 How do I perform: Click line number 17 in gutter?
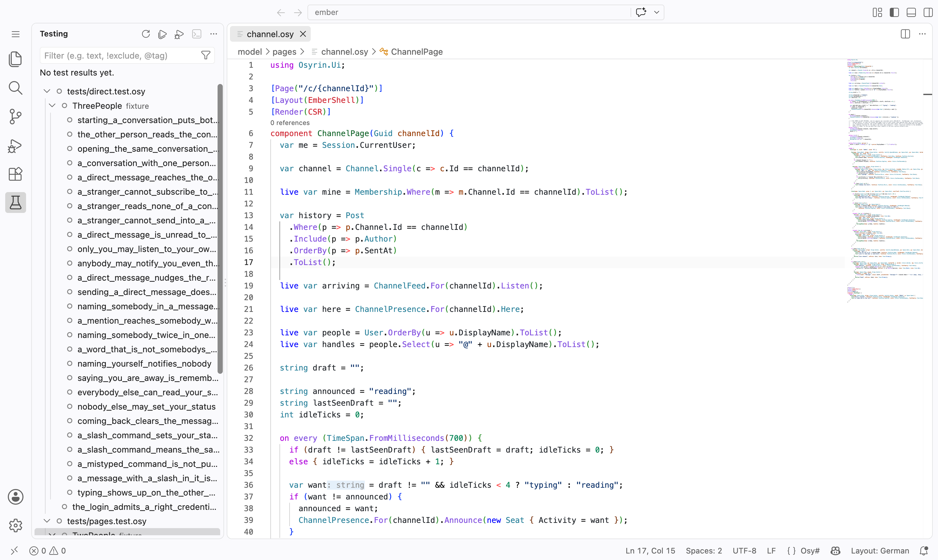point(249,262)
